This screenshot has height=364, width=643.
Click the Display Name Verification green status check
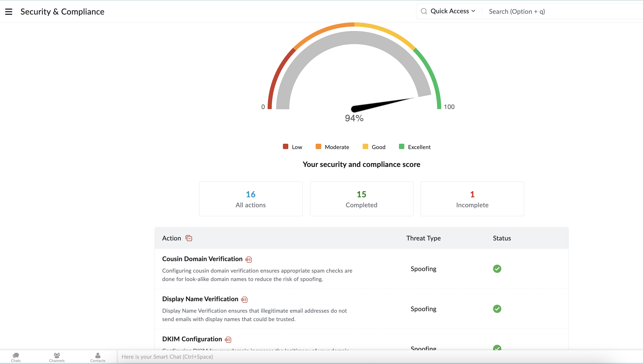(x=497, y=309)
